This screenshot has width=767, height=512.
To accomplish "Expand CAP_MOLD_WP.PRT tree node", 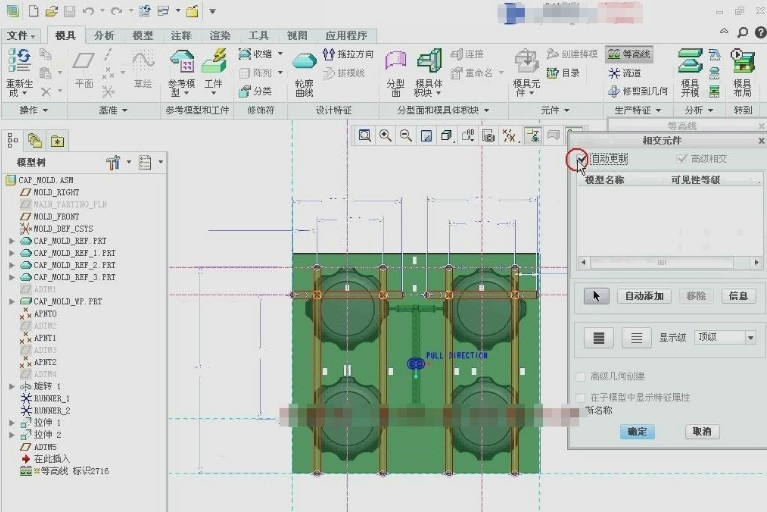I will tap(12, 301).
